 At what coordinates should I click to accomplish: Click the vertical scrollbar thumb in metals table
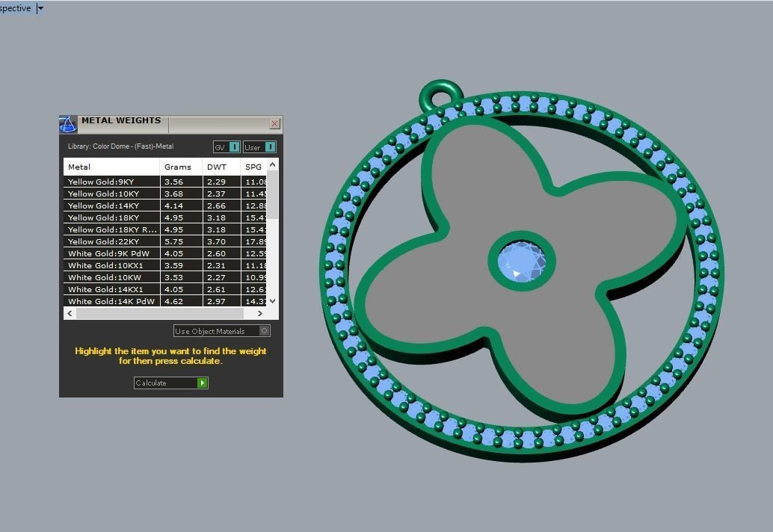(x=273, y=194)
